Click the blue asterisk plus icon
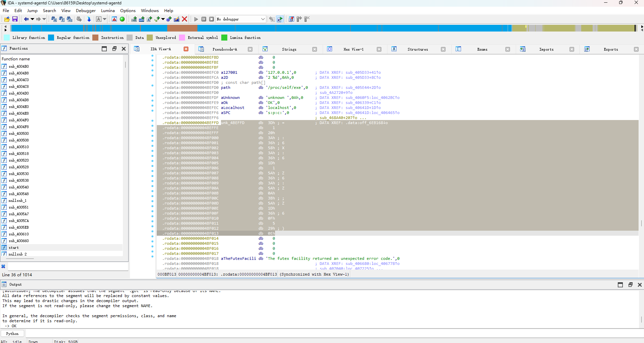 pyautogui.click(x=169, y=19)
